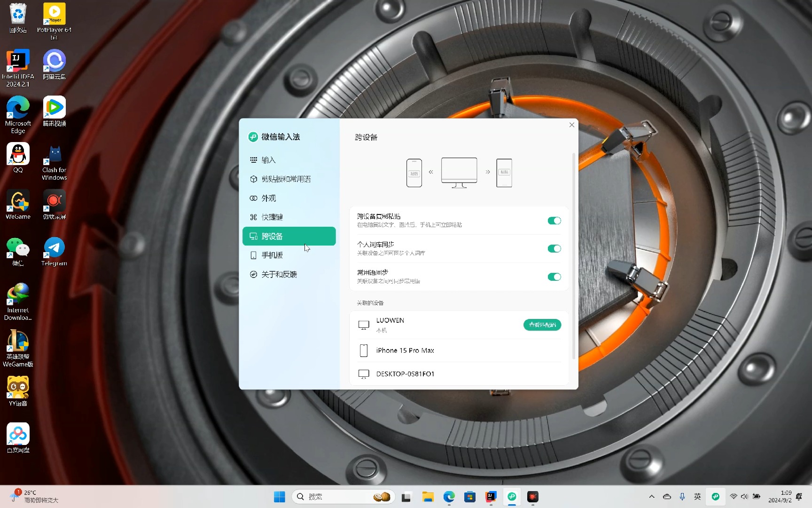The height and width of the screenshot is (508, 812).
Task: Click the 微信输入法 logo icon
Action: (x=253, y=137)
